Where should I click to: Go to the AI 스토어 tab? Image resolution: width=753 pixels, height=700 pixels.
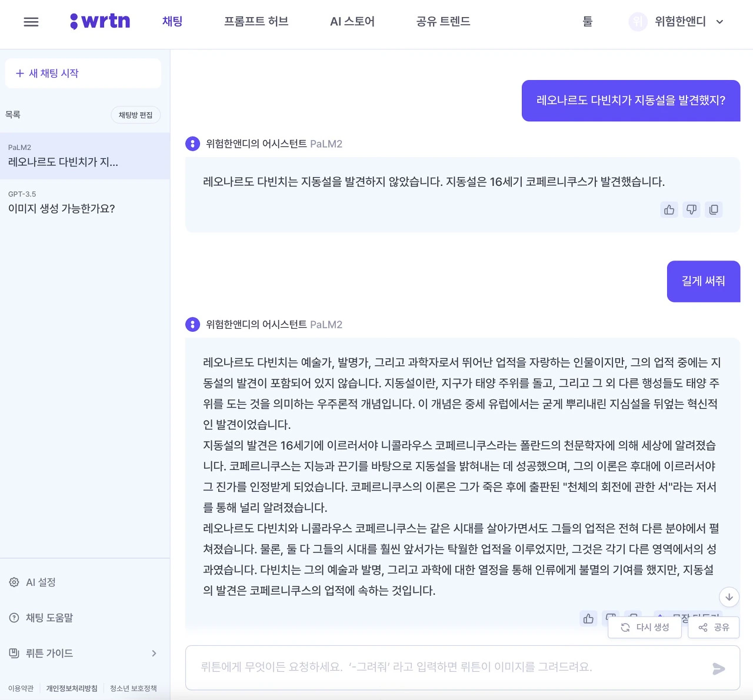[x=352, y=22]
